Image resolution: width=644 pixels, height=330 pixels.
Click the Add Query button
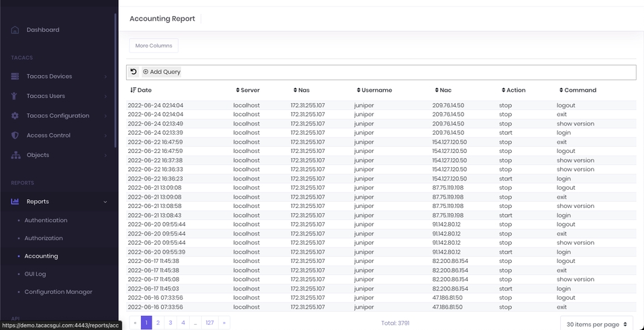point(162,72)
